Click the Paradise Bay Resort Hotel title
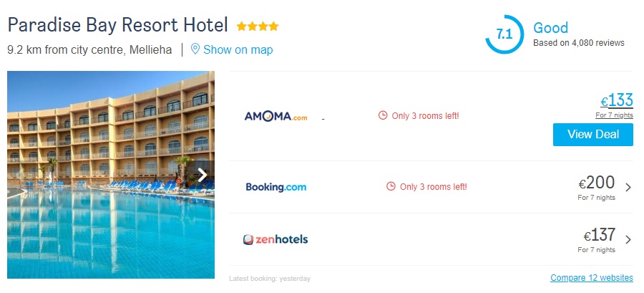This screenshot has height=293, width=644. point(117,25)
